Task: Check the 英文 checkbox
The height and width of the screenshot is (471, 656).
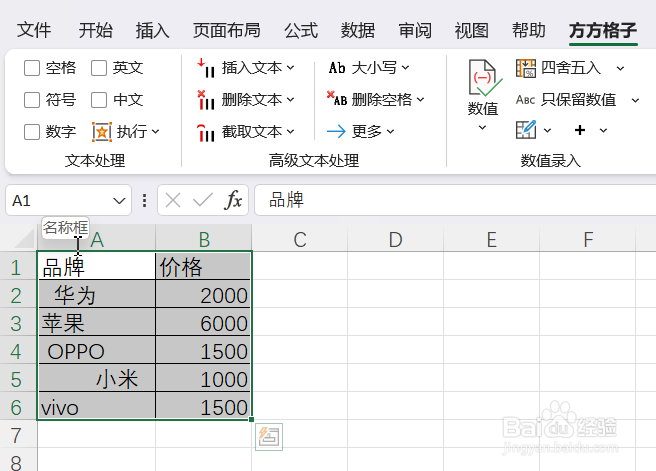Action: pyautogui.click(x=99, y=68)
